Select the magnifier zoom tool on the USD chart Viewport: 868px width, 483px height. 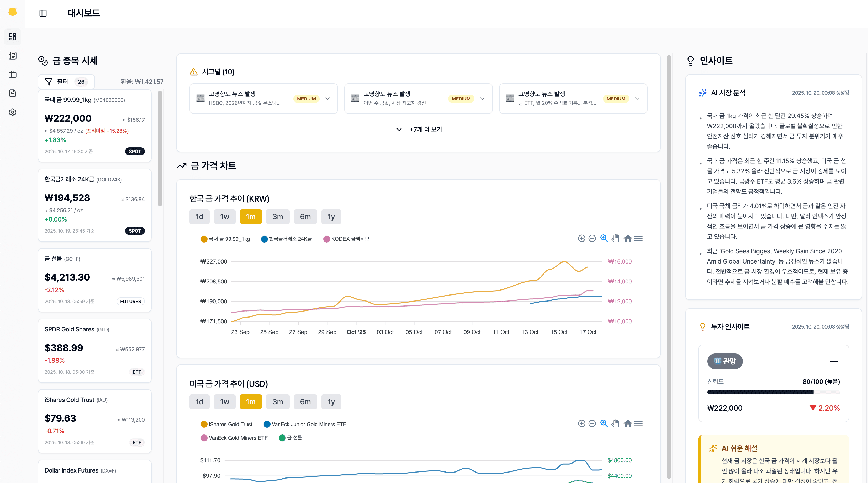[604, 423]
